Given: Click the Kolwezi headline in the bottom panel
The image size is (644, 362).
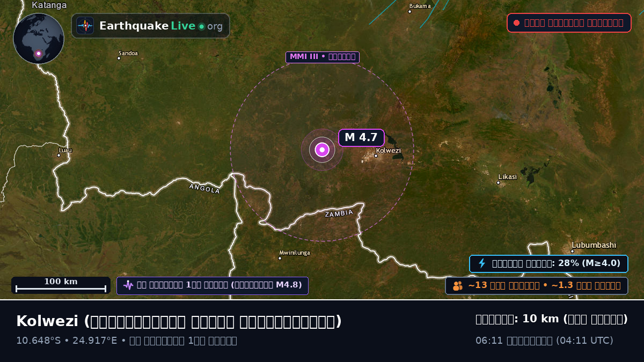Looking at the screenshot, I should pos(179,321).
